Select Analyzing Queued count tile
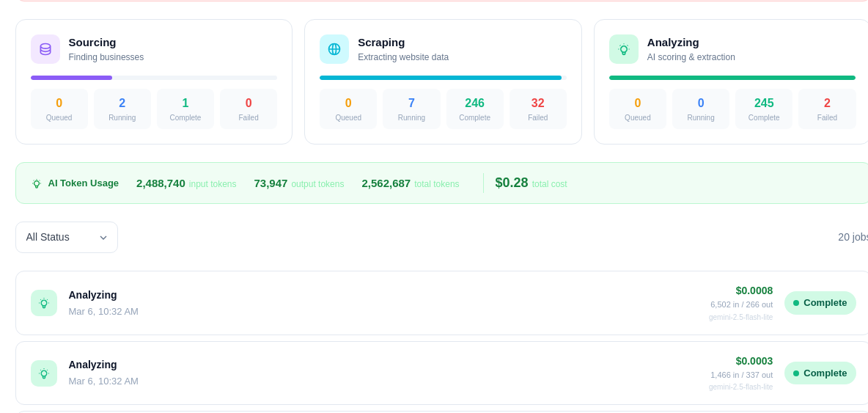868x413 pixels. tap(638, 109)
